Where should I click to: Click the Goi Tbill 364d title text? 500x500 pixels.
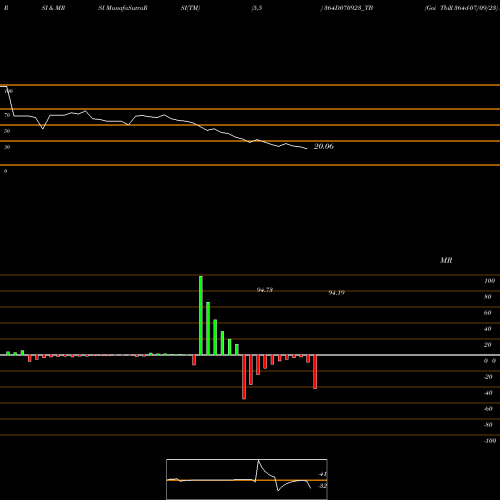click(x=462, y=8)
